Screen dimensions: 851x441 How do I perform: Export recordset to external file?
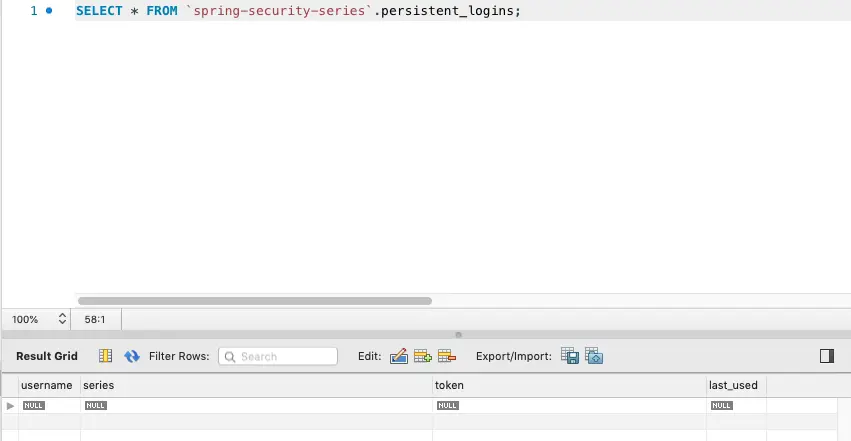(570, 356)
